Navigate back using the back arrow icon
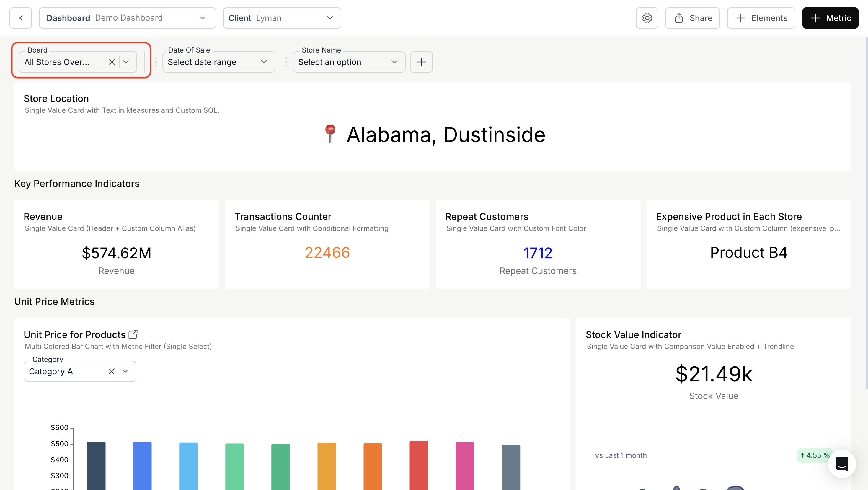The width and height of the screenshot is (868, 490). [21, 18]
